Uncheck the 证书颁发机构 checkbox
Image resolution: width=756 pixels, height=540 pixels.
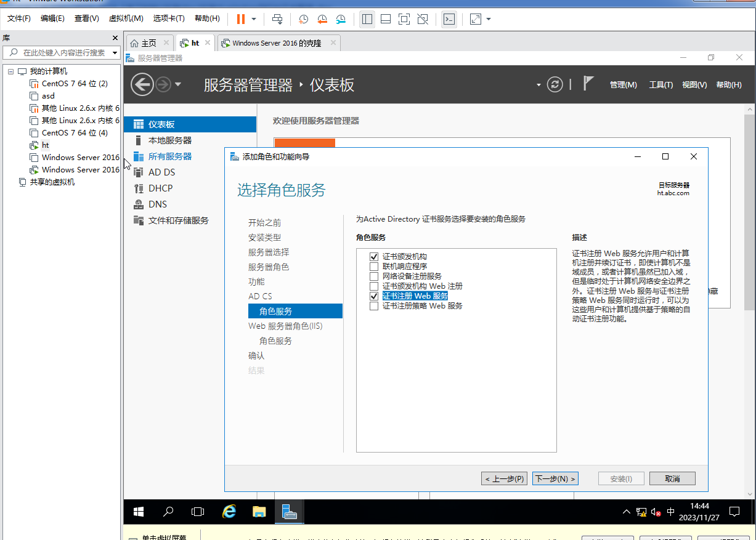coord(374,256)
